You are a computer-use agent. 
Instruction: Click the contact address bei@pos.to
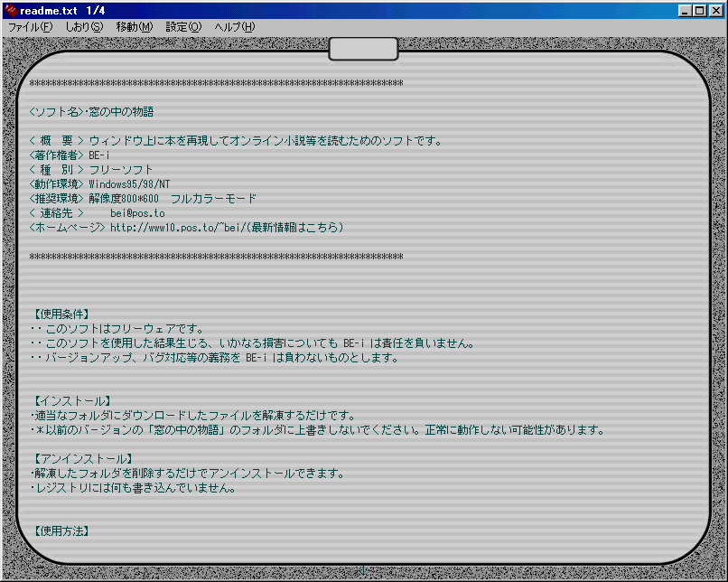137,213
